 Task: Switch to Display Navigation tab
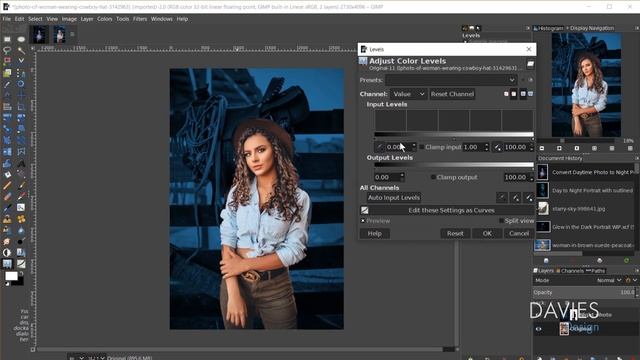pyautogui.click(x=590, y=28)
